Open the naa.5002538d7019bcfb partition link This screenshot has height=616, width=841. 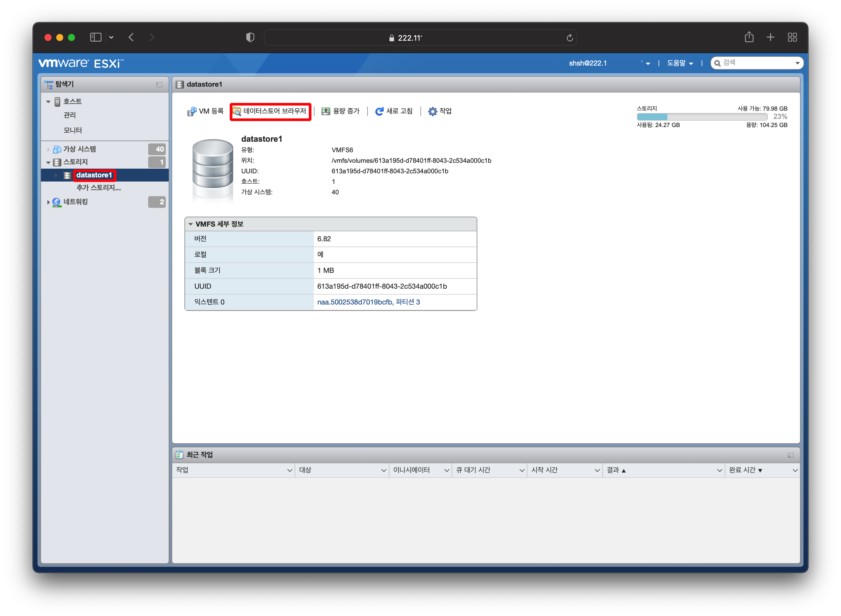pos(368,302)
